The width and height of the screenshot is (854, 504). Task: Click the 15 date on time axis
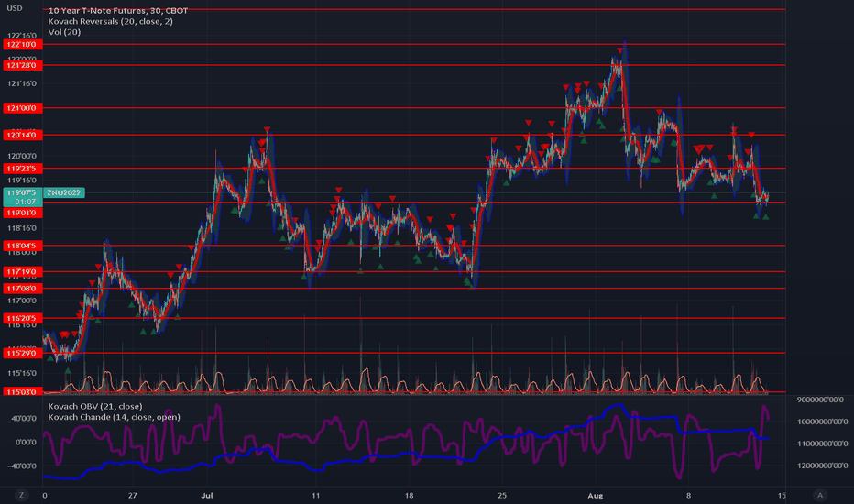782,495
